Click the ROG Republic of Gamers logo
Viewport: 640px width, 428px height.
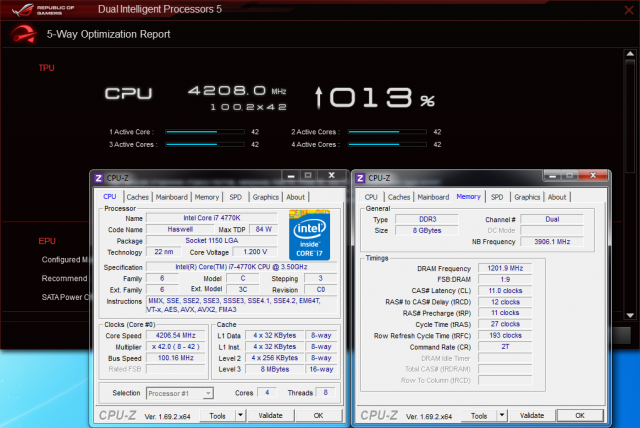click(x=43, y=10)
